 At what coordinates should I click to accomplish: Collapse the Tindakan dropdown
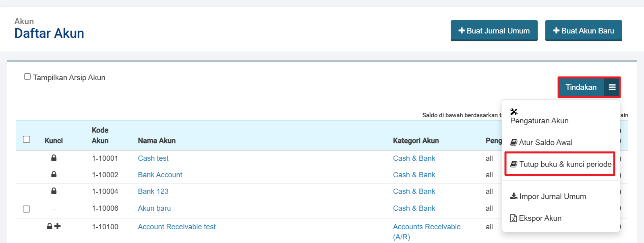(581, 87)
